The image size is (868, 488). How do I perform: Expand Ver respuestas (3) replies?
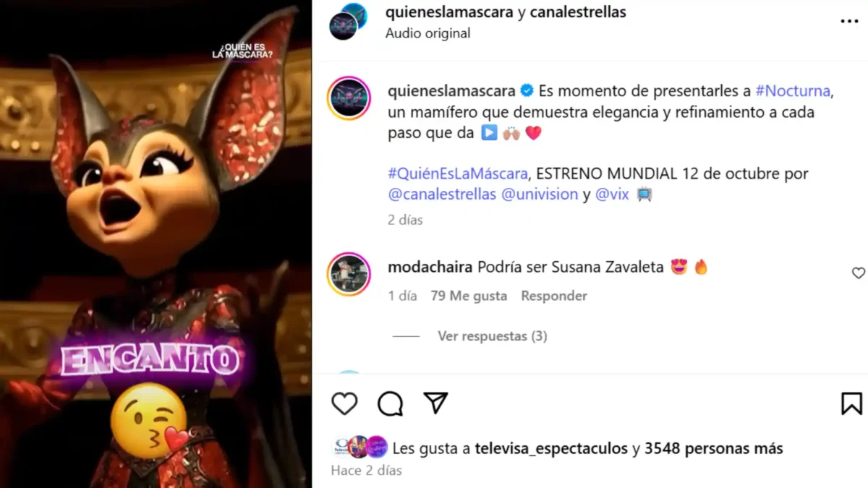493,336
